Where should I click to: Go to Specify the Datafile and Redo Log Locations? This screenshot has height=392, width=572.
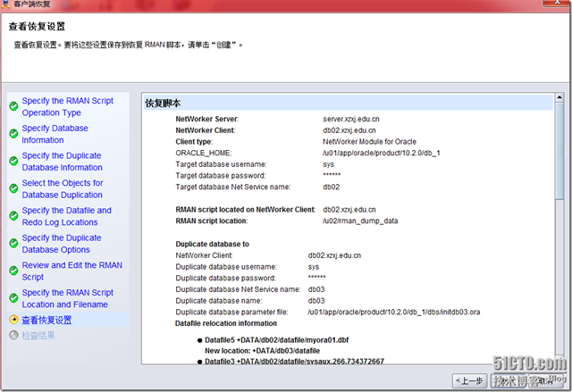pos(66,216)
